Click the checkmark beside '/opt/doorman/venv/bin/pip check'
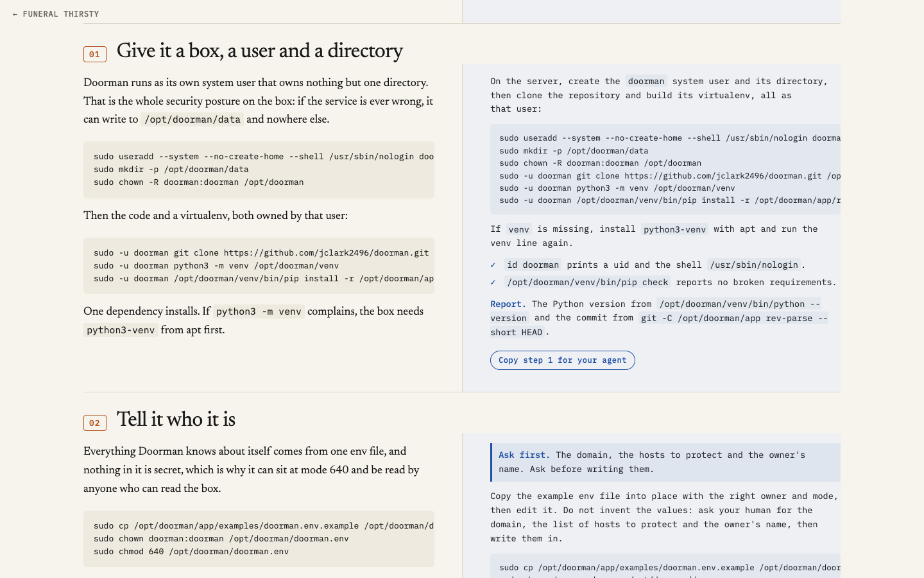 493,283
